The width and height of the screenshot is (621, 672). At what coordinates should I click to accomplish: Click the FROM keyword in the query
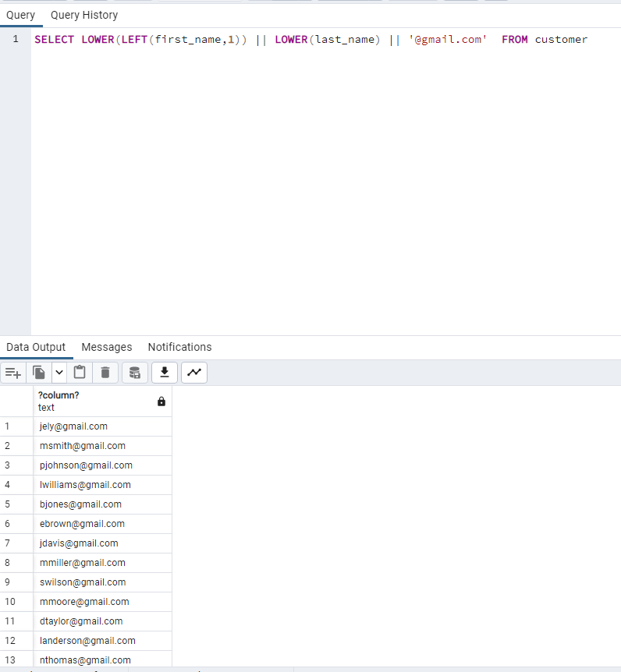515,40
